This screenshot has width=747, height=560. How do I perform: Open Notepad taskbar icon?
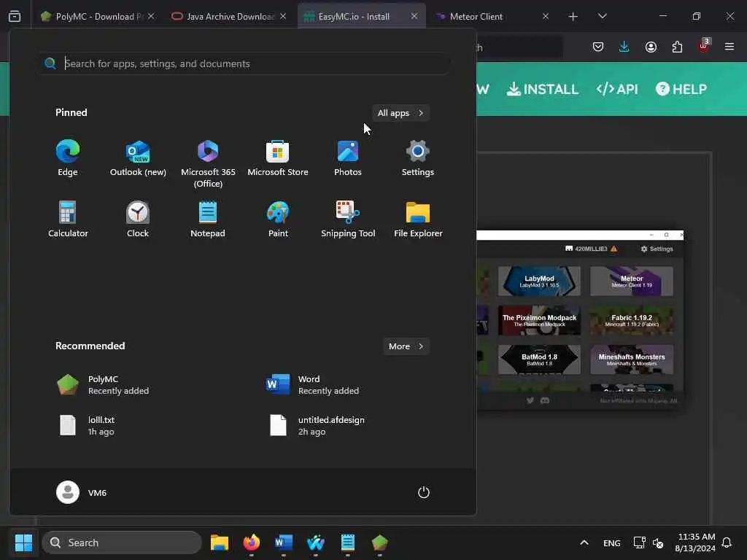pyautogui.click(x=348, y=542)
